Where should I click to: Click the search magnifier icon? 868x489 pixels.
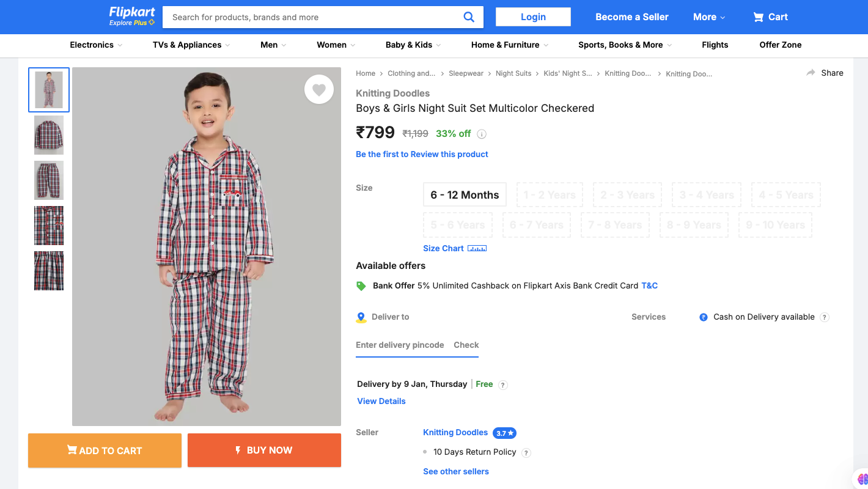point(469,17)
